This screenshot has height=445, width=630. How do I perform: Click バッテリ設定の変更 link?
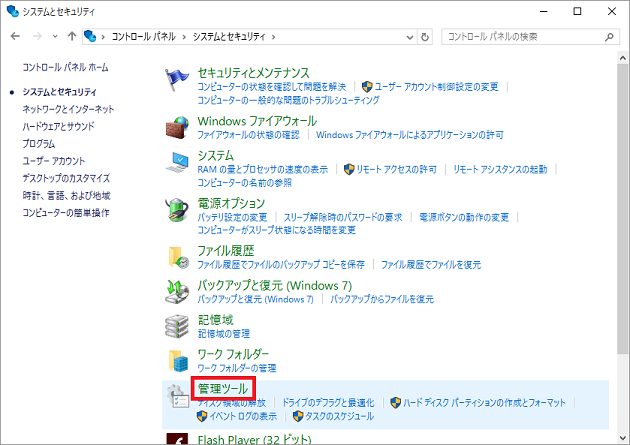pyautogui.click(x=232, y=217)
